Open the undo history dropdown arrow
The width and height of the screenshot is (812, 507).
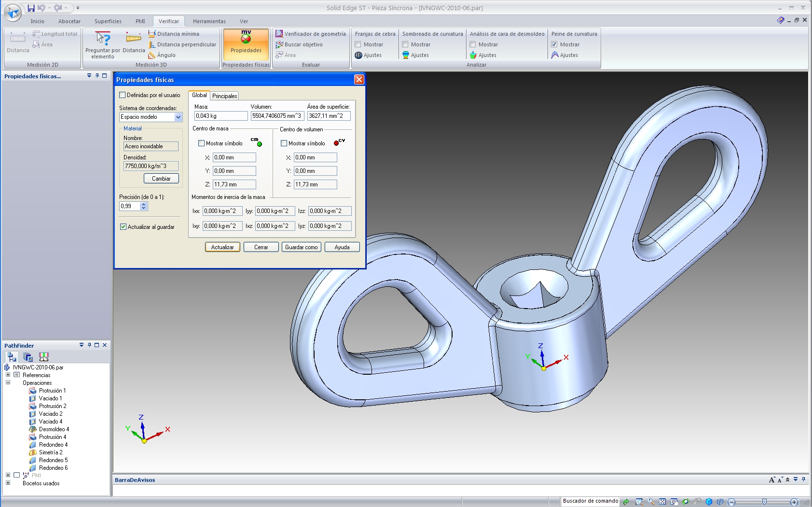pos(49,8)
